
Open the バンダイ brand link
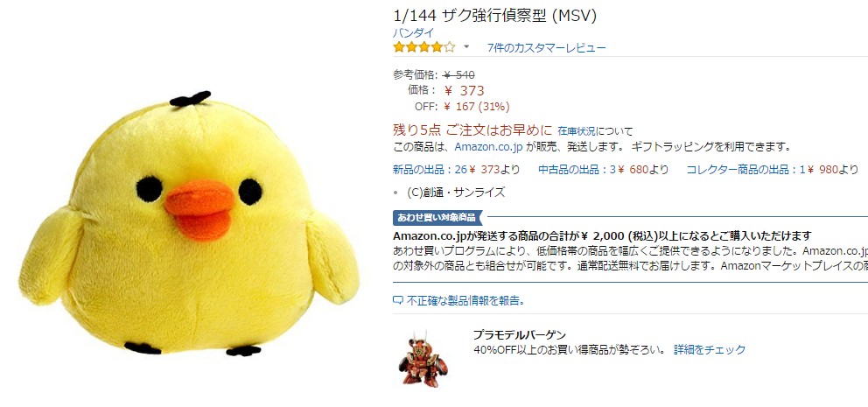[x=414, y=32]
